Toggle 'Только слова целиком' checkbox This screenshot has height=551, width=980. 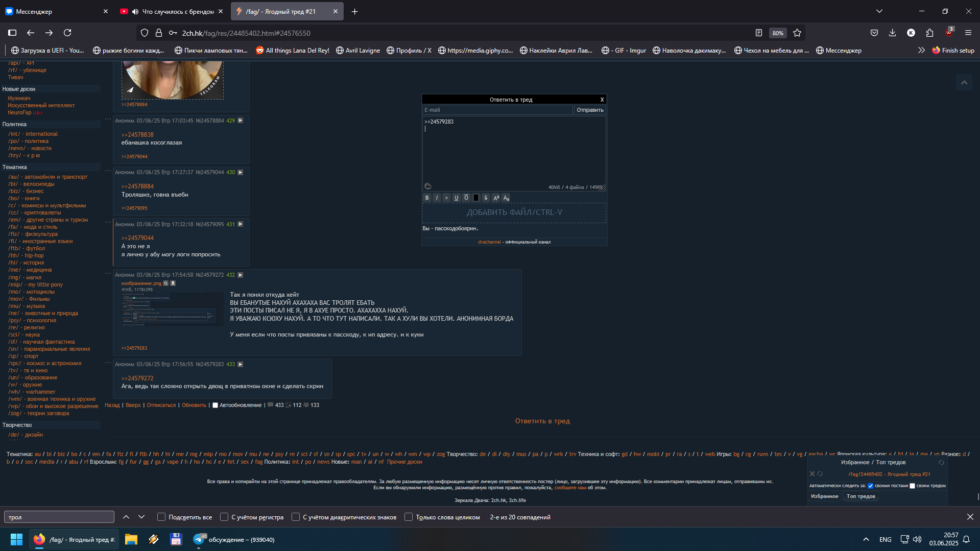[409, 517]
